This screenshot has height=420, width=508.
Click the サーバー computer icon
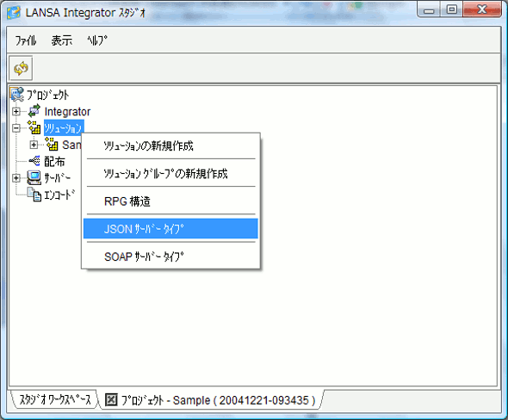[x=34, y=177]
